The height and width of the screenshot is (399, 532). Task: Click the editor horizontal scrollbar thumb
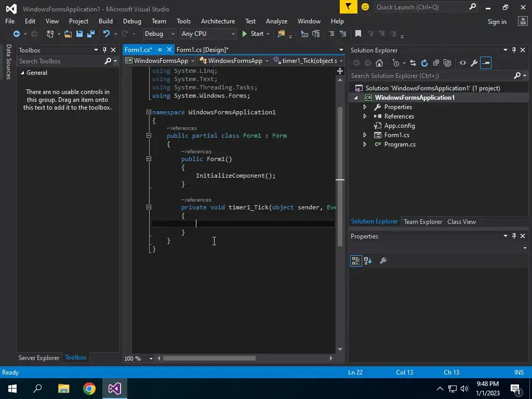pos(209,358)
